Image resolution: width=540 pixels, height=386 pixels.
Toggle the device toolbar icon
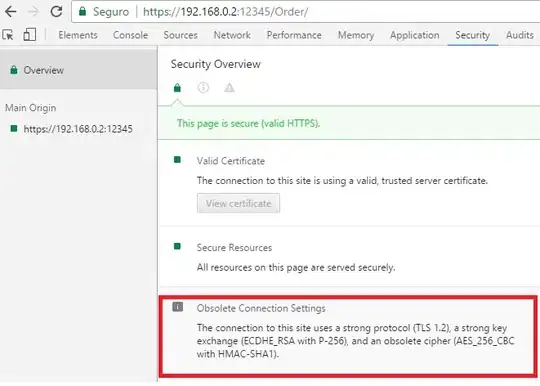30,35
